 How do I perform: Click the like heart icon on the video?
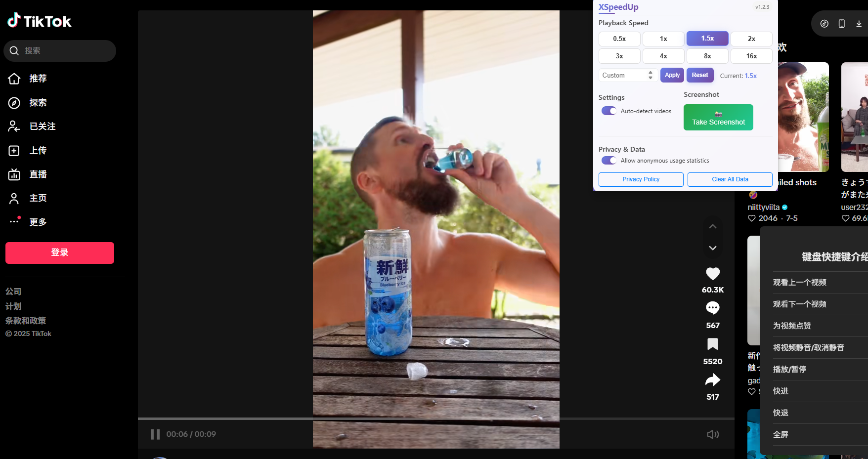712,273
